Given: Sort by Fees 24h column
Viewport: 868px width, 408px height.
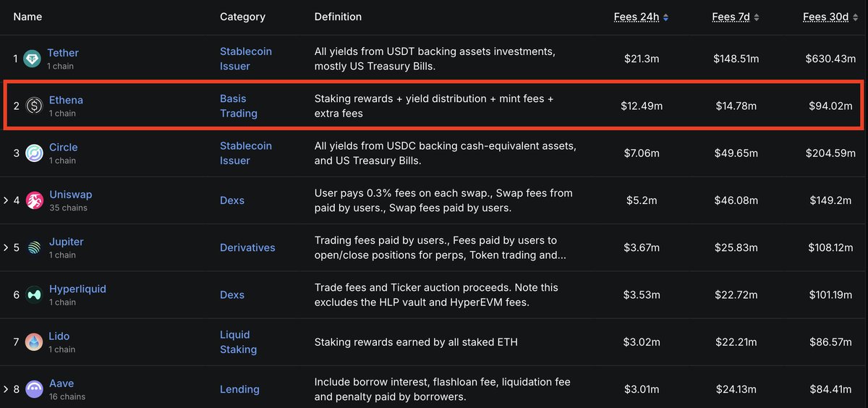Looking at the screenshot, I should (641, 17).
